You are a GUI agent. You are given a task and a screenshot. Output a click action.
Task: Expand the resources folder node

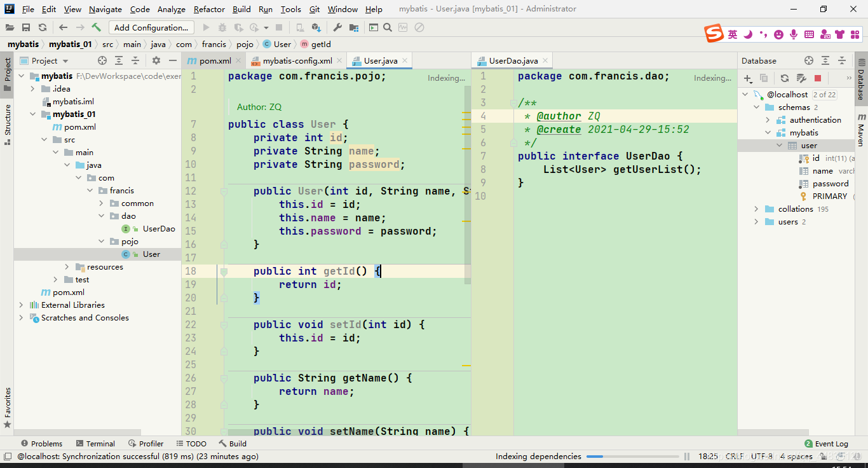coord(67,267)
